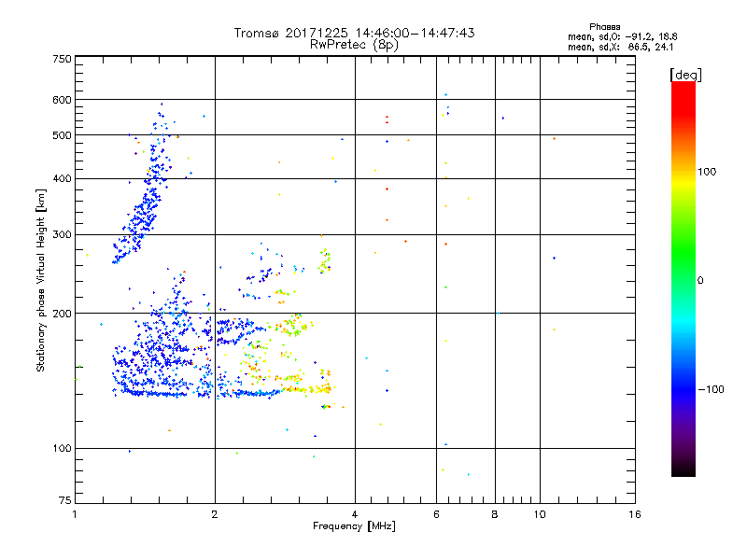Click the y-axis tick label '500'
747x560 pixels.
[62, 135]
